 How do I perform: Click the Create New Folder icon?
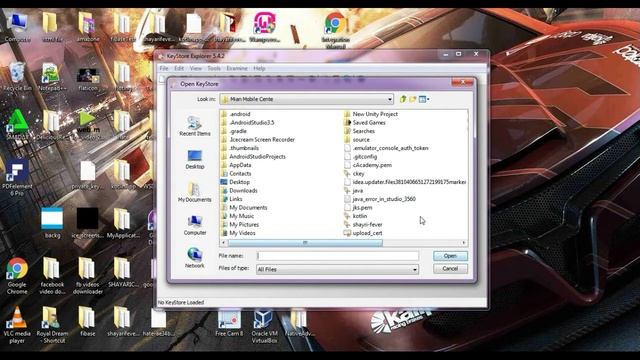(413, 99)
